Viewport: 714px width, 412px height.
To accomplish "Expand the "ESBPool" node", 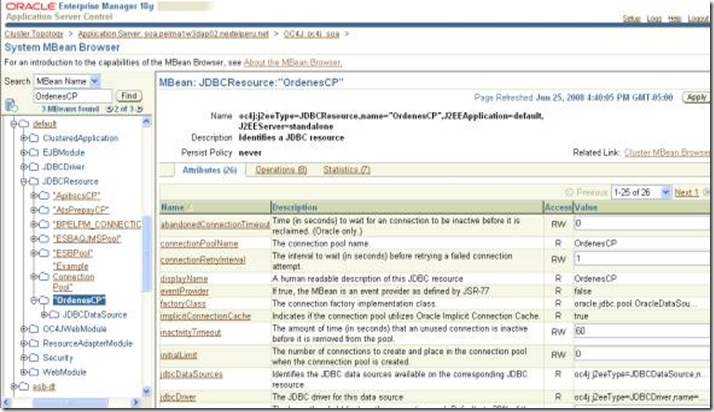I will coord(34,253).
